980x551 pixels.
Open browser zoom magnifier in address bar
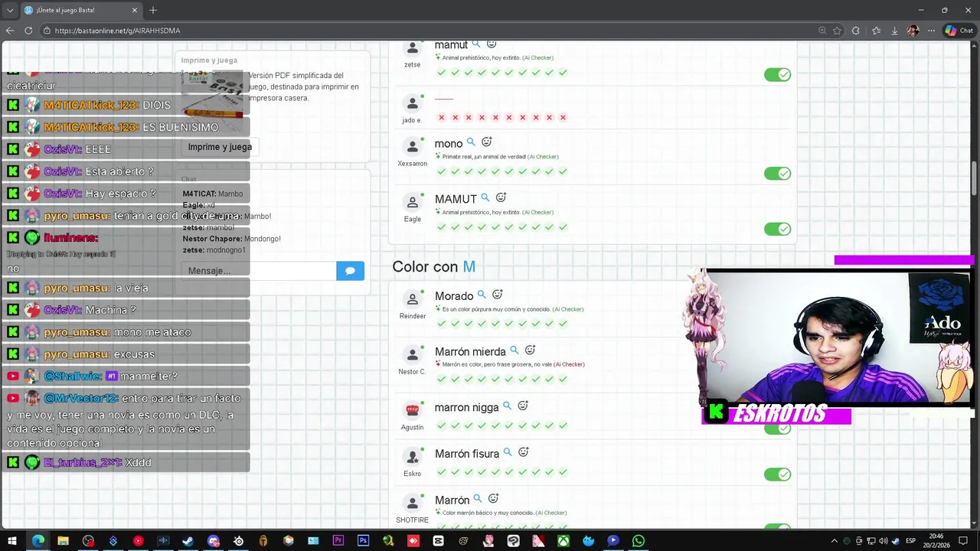point(822,31)
